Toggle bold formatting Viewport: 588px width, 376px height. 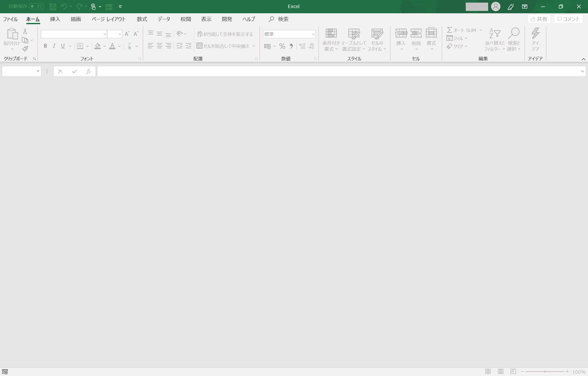tap(45, 46)
